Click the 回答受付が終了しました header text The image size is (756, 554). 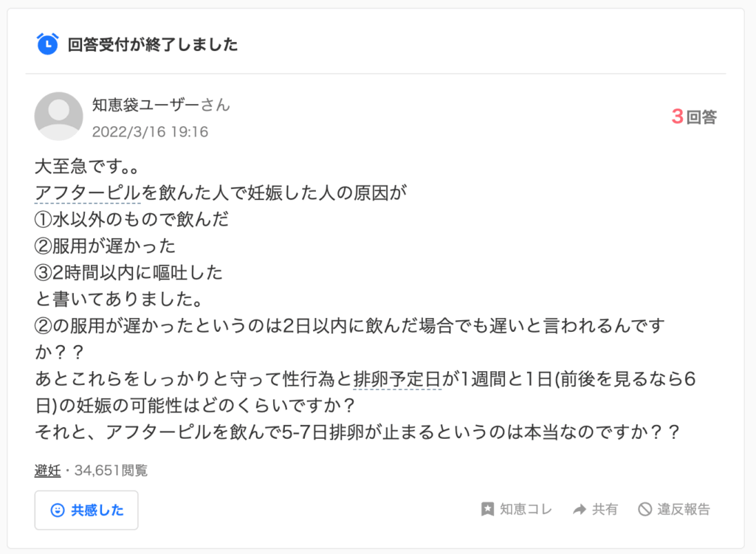[x=153, y=44]
